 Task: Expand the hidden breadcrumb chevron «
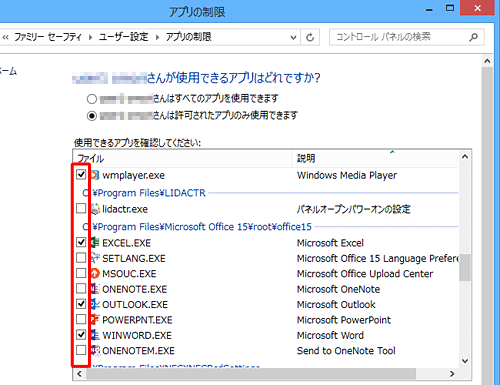[5, 37]
